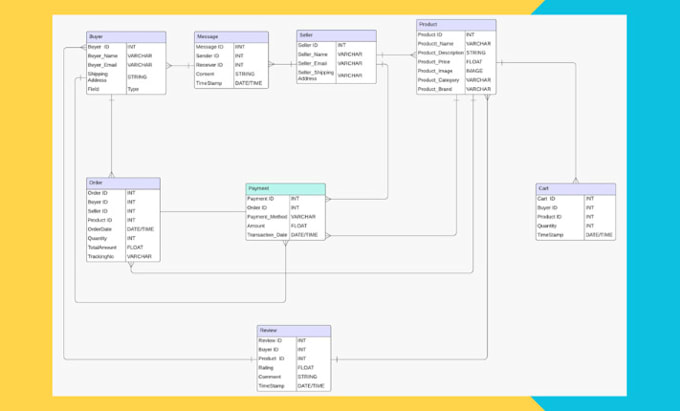Click the Buyer_Email field
This screenshot has width=680, height=411.
coord(102,65)
